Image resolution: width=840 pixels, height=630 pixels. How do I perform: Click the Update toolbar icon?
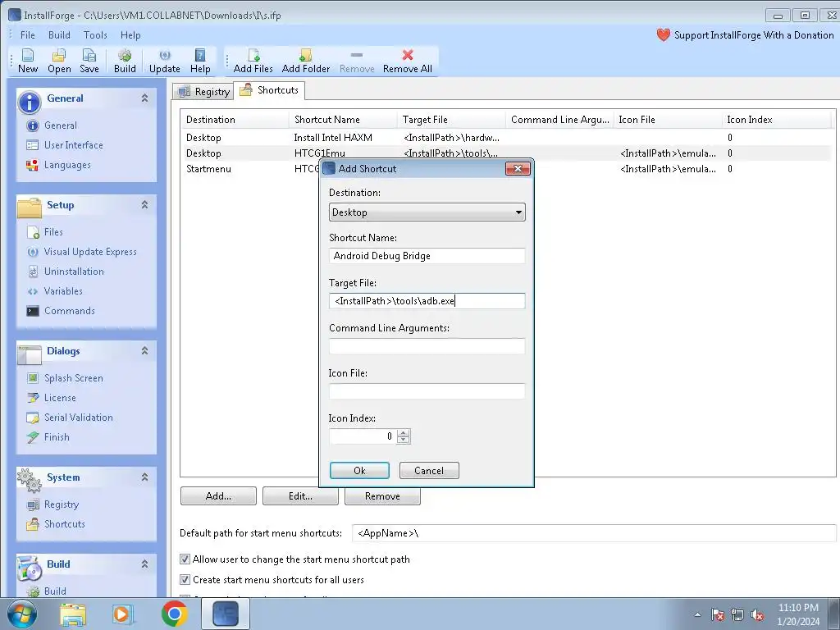[164, 61]
